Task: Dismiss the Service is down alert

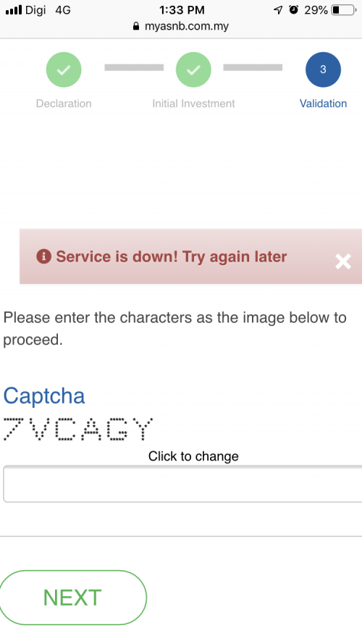Action: point(342,262)
